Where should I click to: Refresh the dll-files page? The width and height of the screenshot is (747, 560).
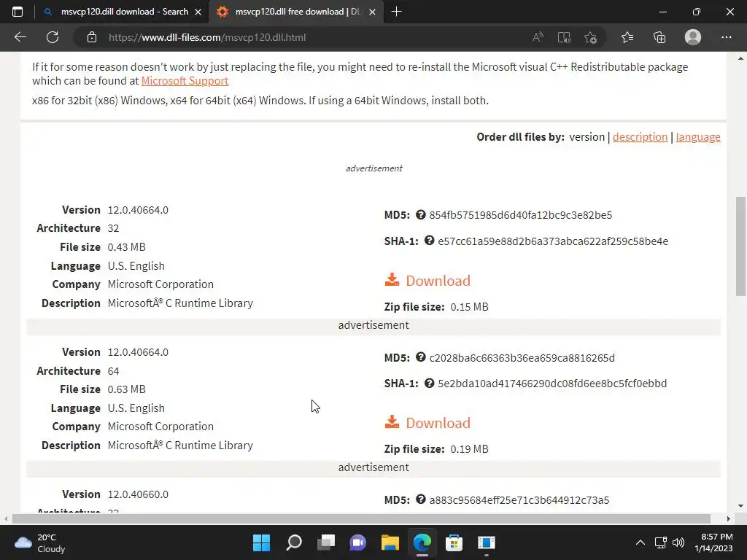[x=53, y=37]
